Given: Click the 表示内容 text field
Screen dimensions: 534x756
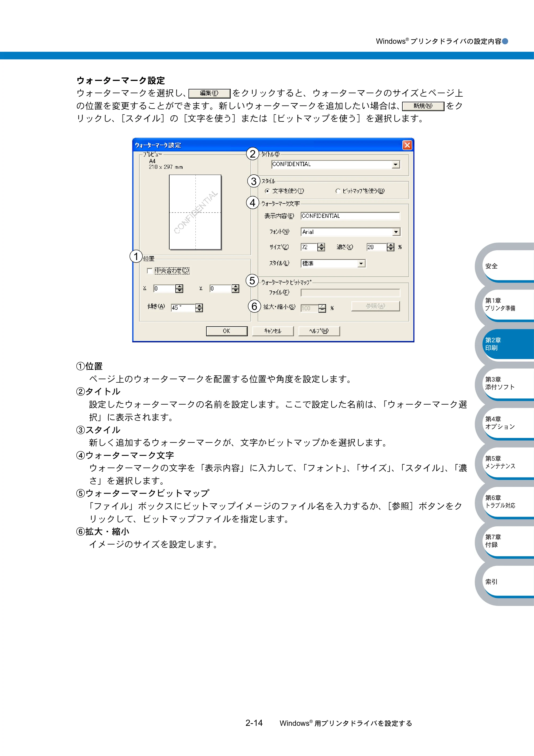Looking at the screenshot, I should (x=350, y=216).
